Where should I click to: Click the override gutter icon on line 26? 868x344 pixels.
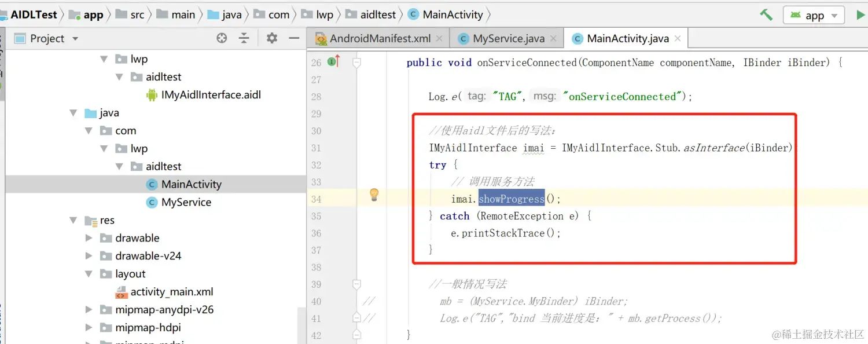coord(333,61)
